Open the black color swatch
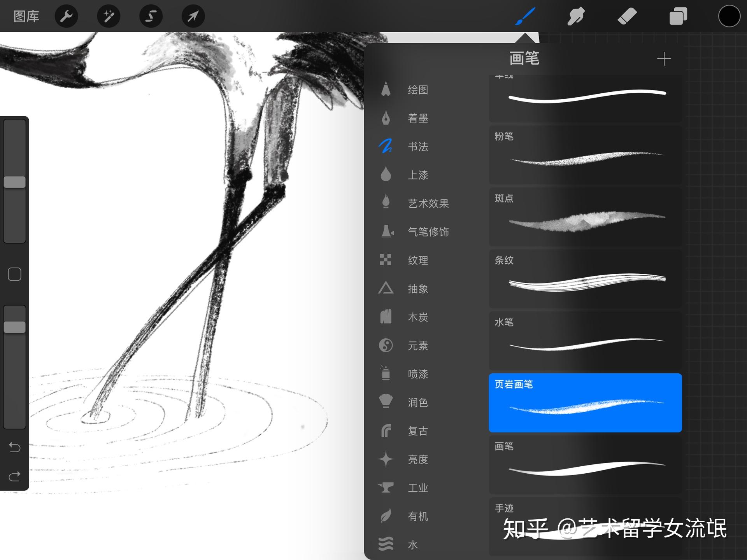747x560 pixels. pyautogui.click(x=729, y=16)
